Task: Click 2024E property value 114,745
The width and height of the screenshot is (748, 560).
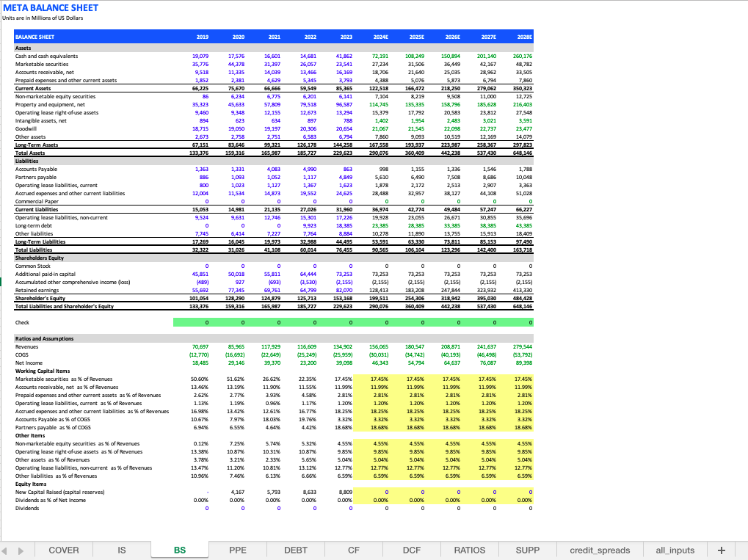Action: click(379, 104)
